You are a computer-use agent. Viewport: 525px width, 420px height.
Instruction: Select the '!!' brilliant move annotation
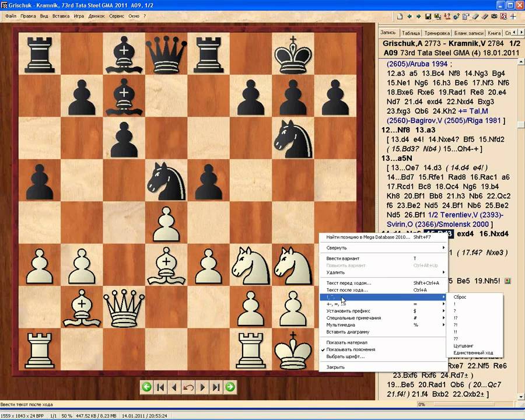pos(474,332)
